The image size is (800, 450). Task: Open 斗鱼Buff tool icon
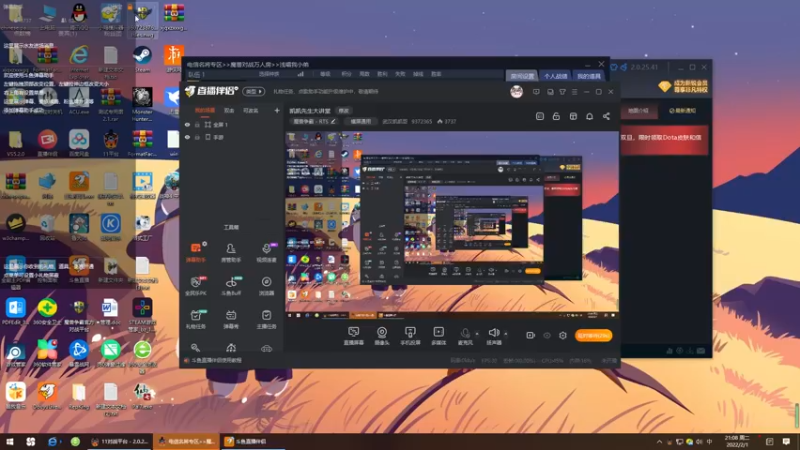pos(231,286)
